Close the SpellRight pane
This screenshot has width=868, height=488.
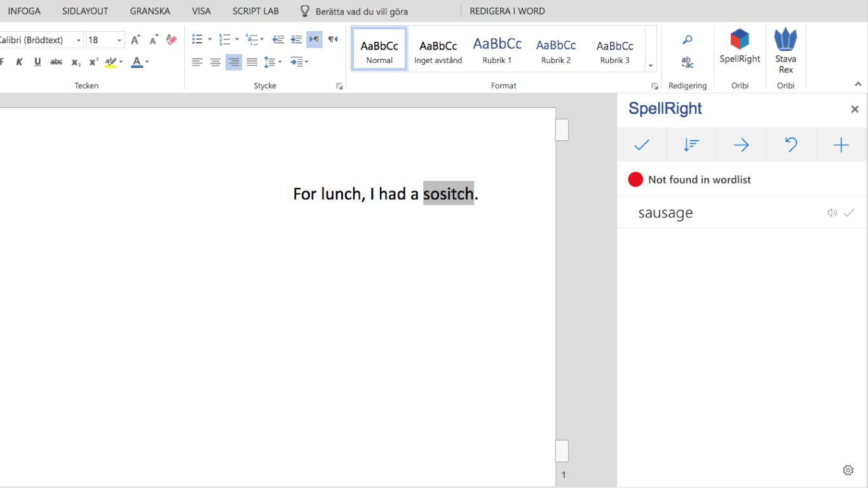point(855,109)
